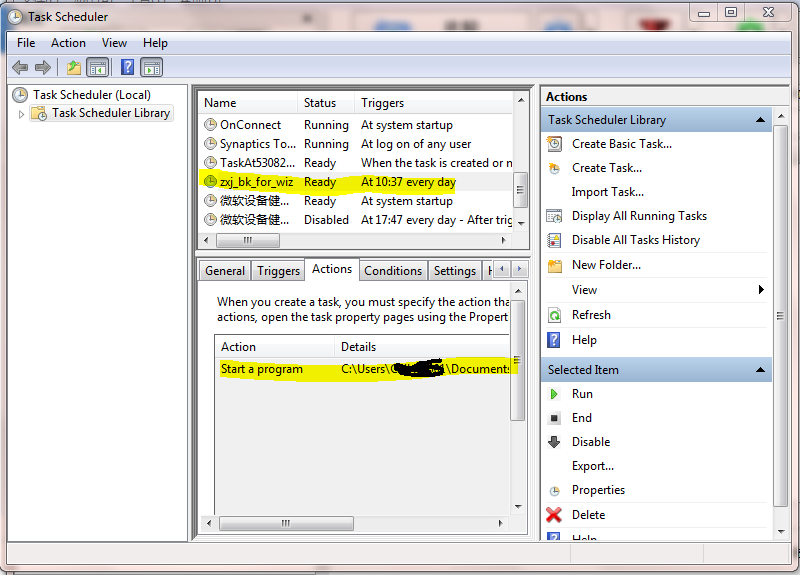
Task: Click the action details horizontal scrollbar thumb
Action: (x=286, y=523)
